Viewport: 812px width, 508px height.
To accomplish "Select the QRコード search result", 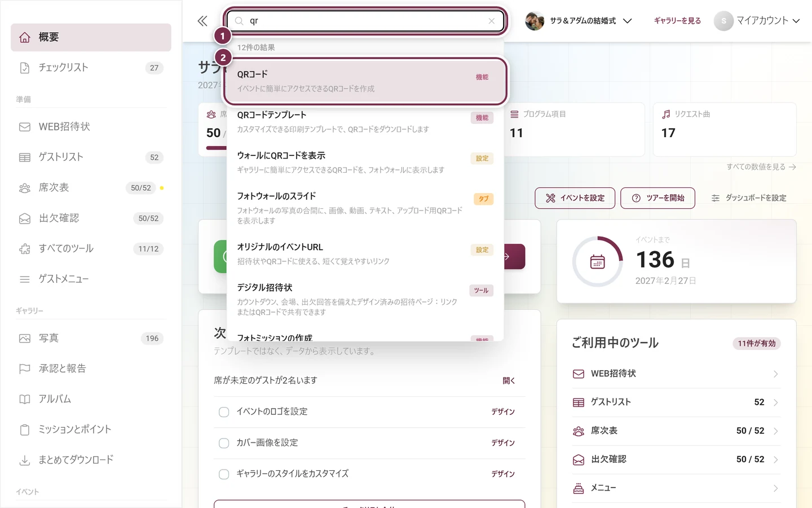I will point(365,81).
